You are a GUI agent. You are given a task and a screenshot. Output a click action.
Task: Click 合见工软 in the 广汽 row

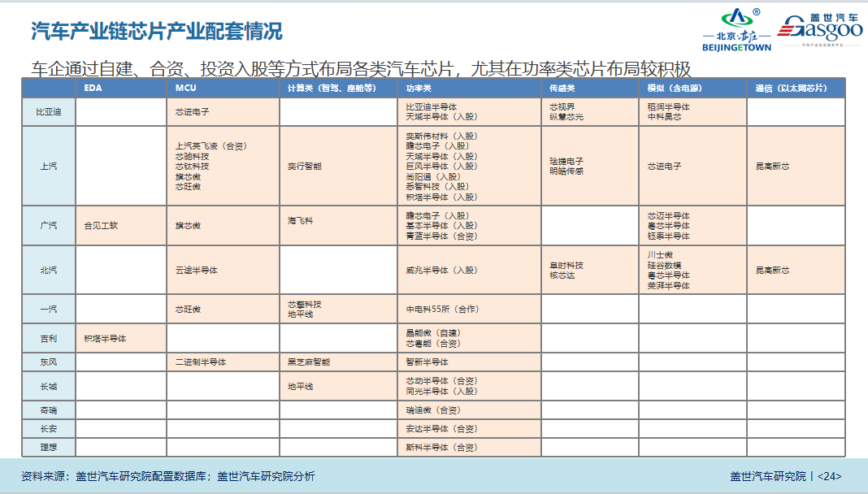(101, 225)
